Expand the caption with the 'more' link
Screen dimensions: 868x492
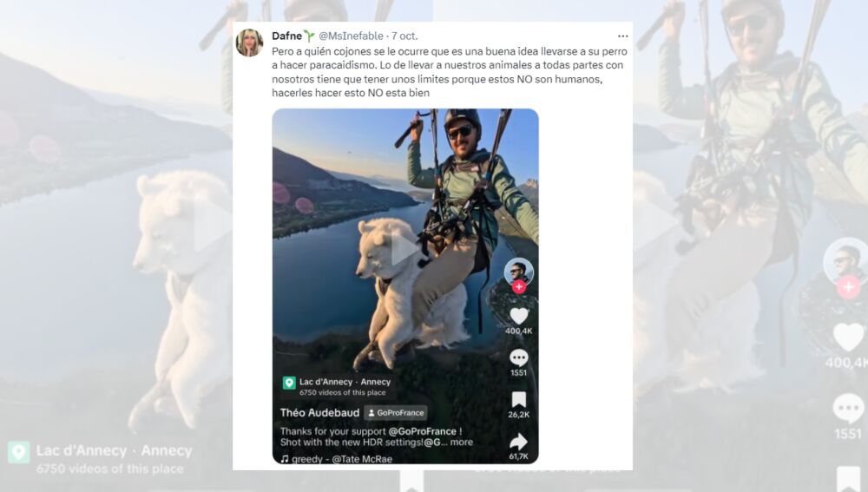tap(461, 443)
